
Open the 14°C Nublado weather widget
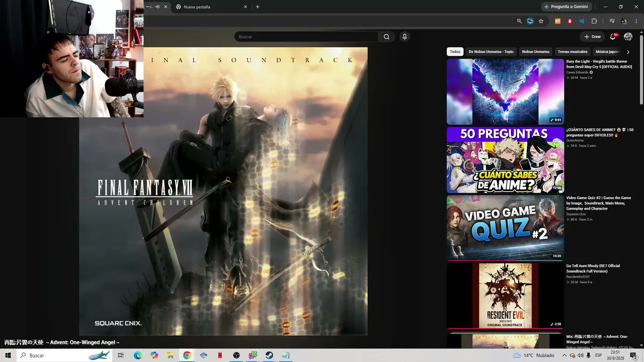(534, 355)
